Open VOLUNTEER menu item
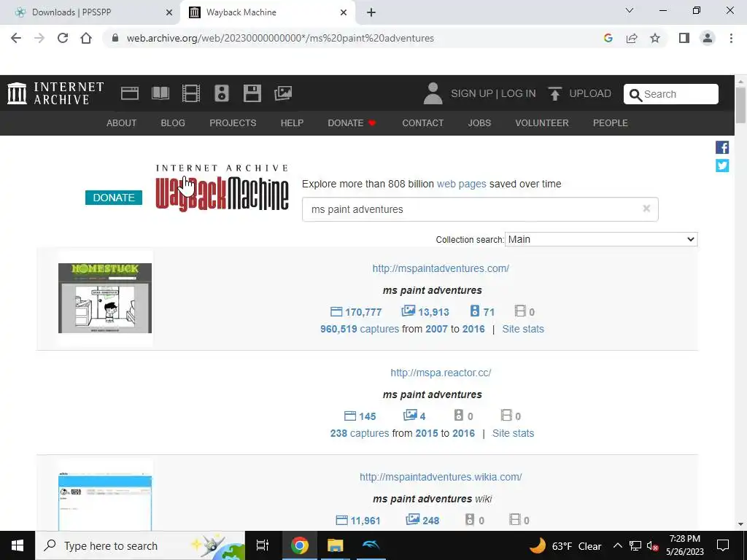The width and height of the screenshot is (747, 560). pyautogui.click(x=542, y=122)
